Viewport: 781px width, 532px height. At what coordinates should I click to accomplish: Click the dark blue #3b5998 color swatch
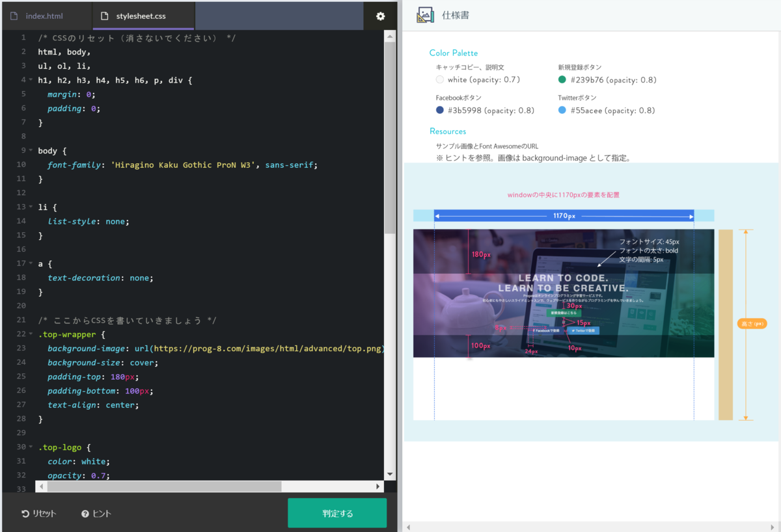pos(440,110)
